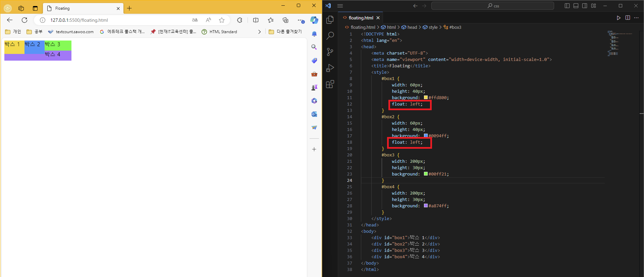Open editor More Actions menu
This screenshot has height=277, width=644.
point(636,18)
